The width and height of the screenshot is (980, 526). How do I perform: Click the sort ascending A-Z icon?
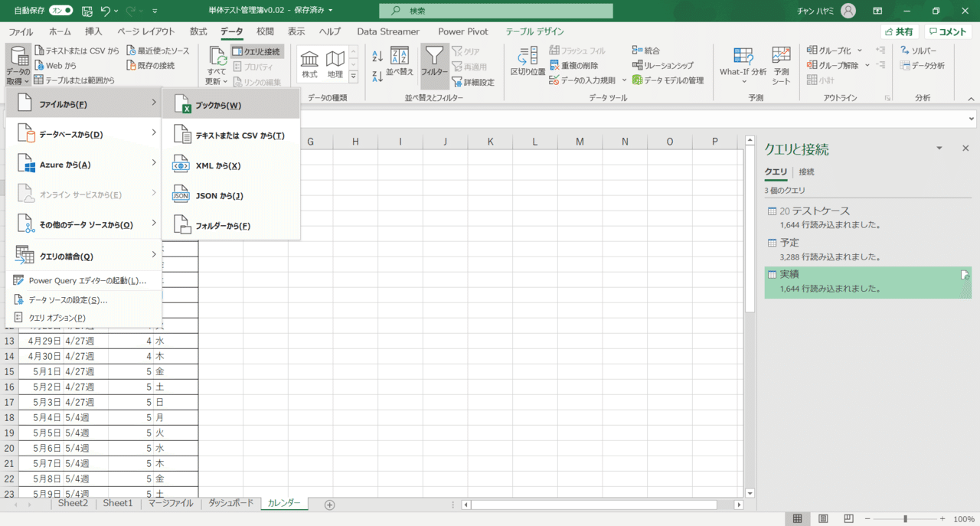click(x=377, y=57)
